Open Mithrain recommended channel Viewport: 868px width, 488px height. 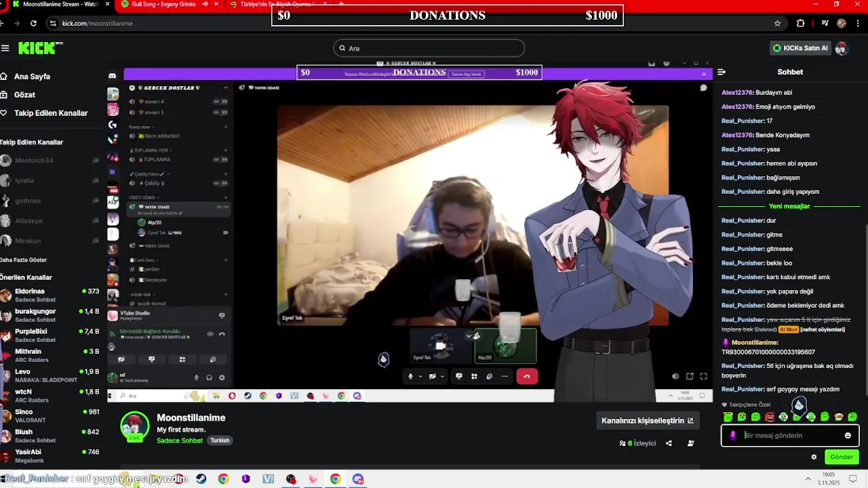(x=50, y=355)
